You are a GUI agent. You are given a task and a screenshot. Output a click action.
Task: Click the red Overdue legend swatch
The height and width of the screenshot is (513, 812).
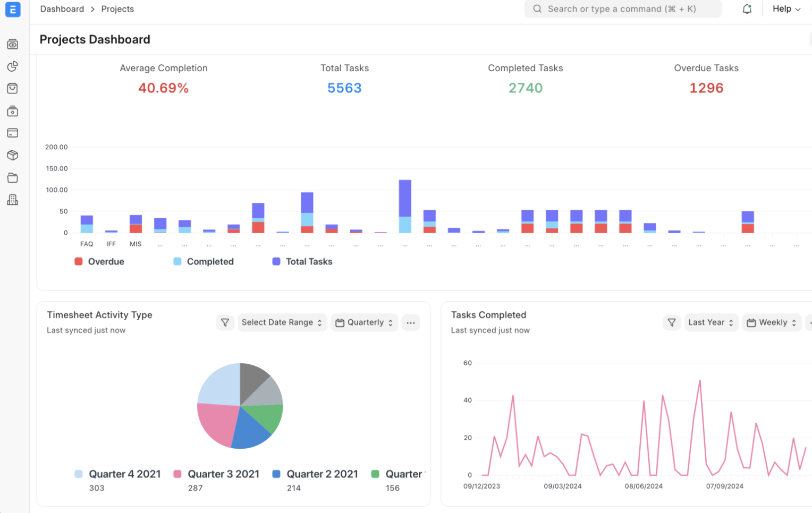pos(79,261)
